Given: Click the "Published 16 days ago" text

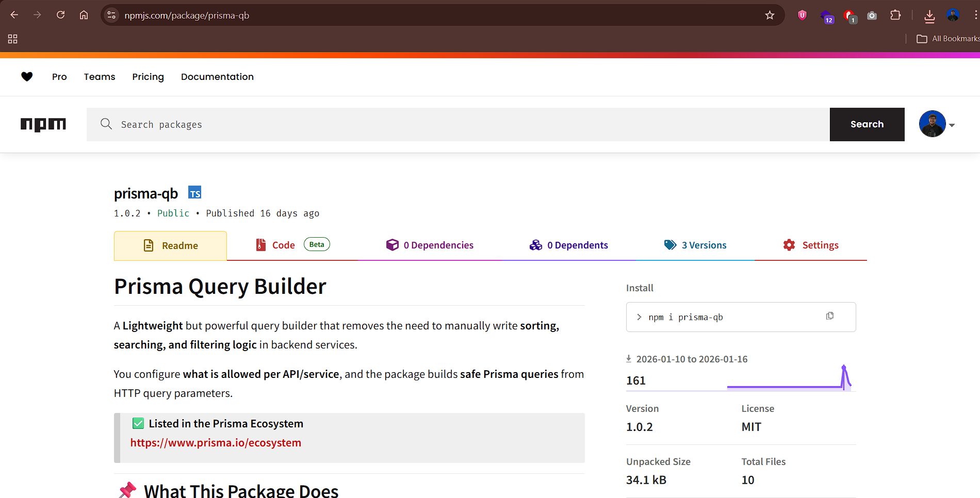Looking at the screenshot, I should pyautogui.click(x=263, y=213).
